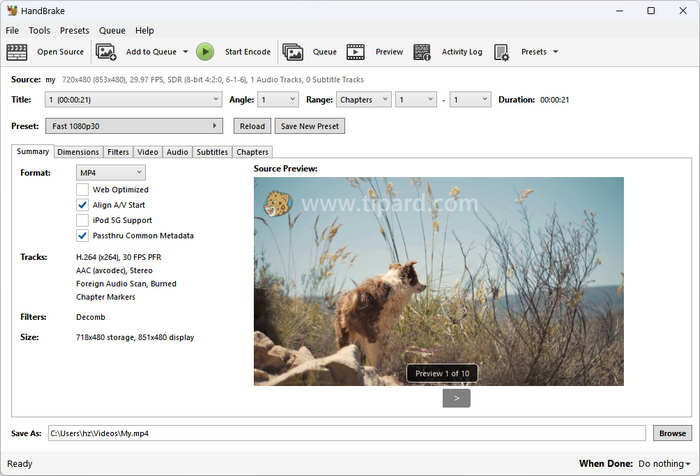This screenshot has width=700, height=476.
Task: Enable the iPod 5G Support checkbox
Action: [x=82, y=220]
